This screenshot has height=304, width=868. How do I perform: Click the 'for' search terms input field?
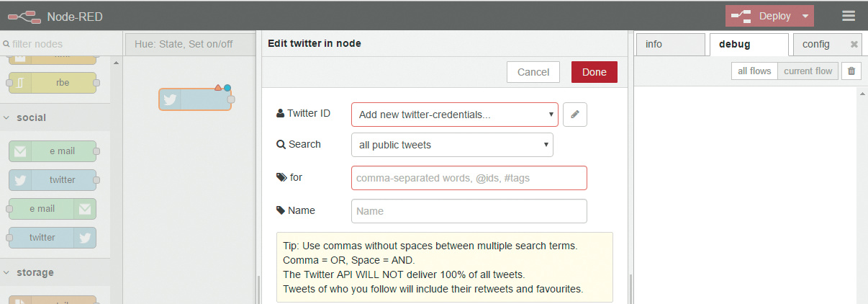click(x=469, y=178)
